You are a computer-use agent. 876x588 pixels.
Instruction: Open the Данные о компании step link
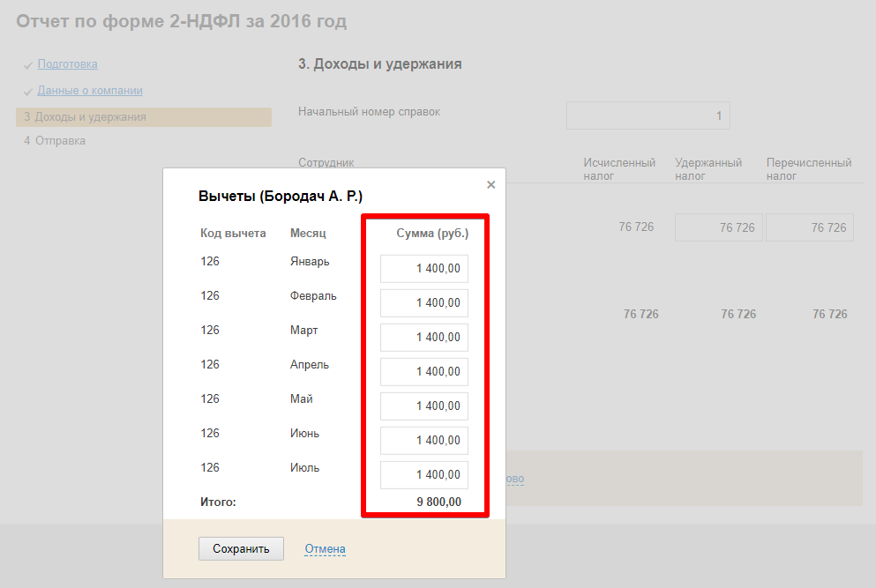point(90,91)
